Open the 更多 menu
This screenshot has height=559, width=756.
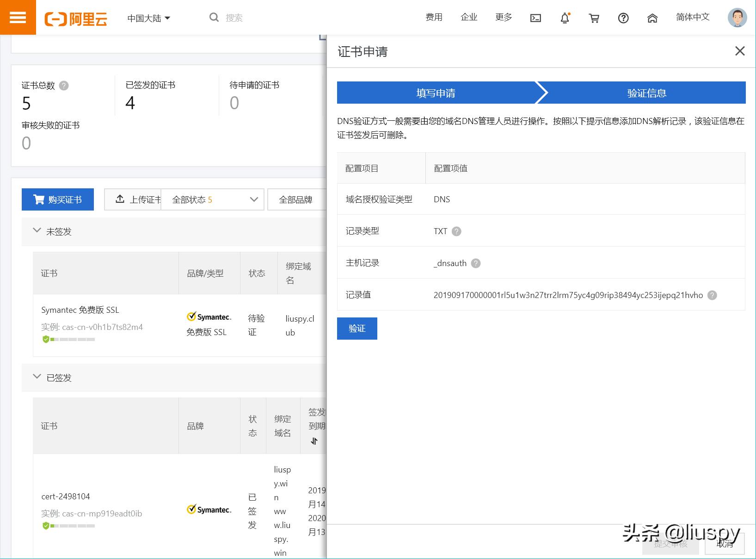503,18
